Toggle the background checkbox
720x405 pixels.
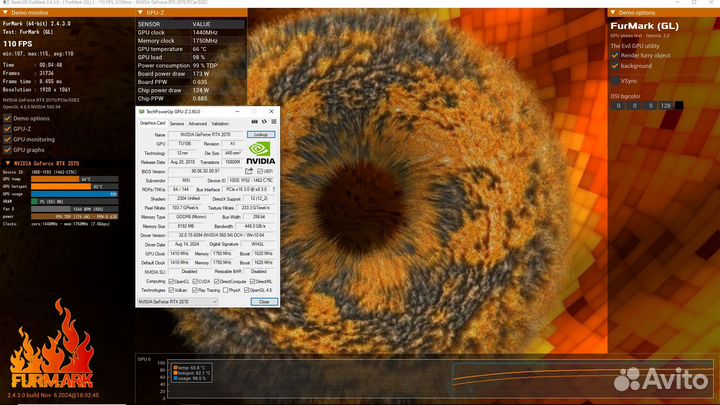615,66
